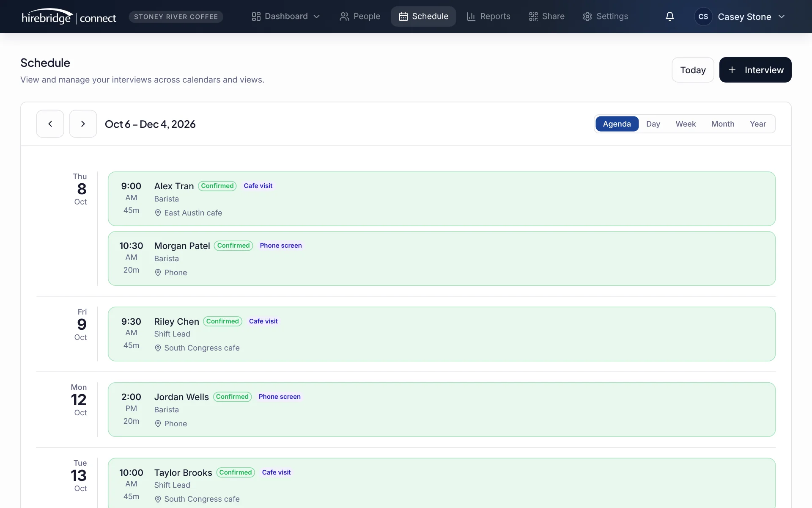
Task: Jump to Today
Action: tap(693, 70)
